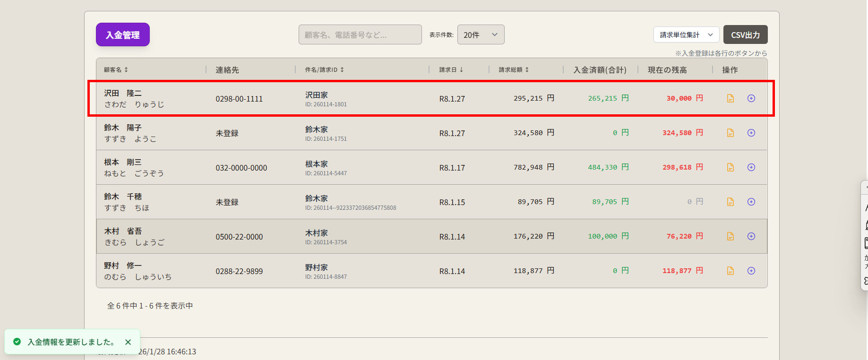Viewport: 868px width, 360px height.
Task: Click plus icon to add payment for 沢田 隆二
Action: coord(751,98)
